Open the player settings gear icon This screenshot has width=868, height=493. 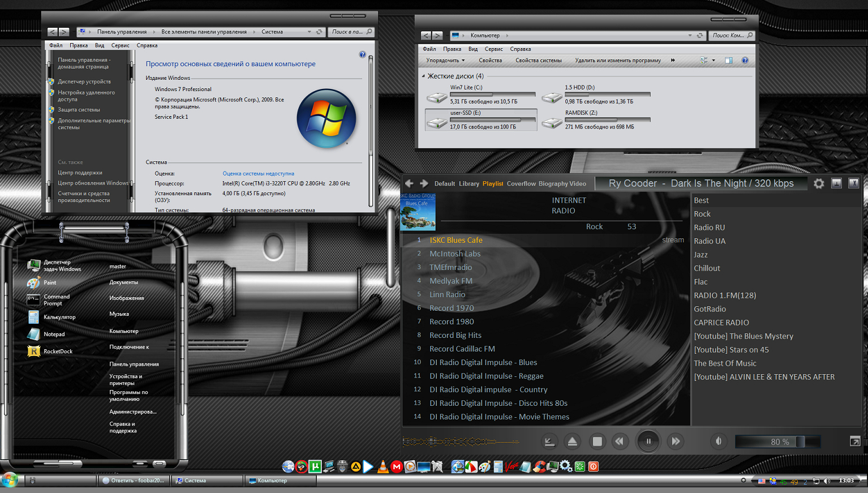pyautogui.click(x=818, y=183)
